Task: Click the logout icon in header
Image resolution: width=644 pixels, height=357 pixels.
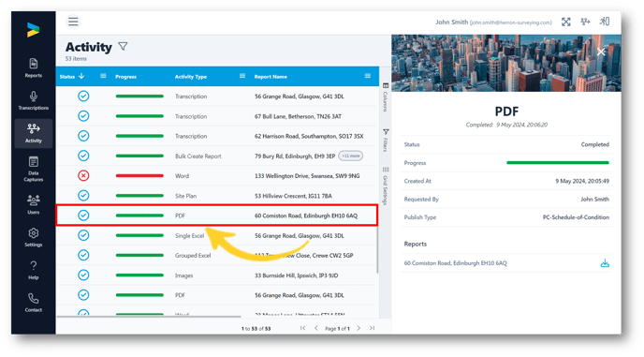Action: point(605,22)
